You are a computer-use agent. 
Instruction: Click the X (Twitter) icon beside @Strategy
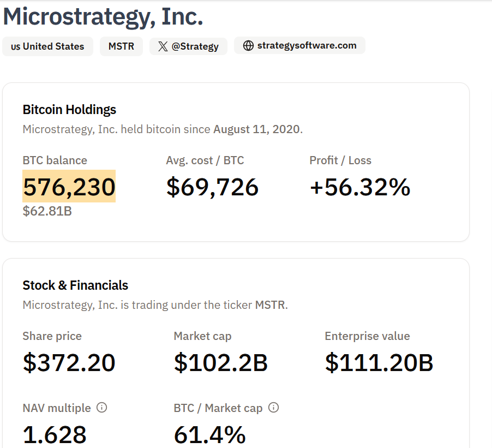coord(162,46)
